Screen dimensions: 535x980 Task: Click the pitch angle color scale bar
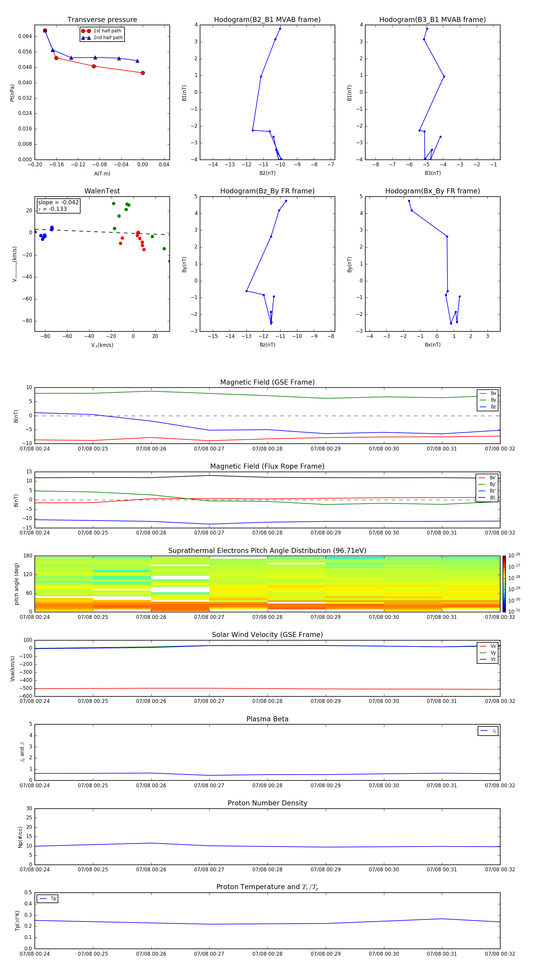coord(504,584)
